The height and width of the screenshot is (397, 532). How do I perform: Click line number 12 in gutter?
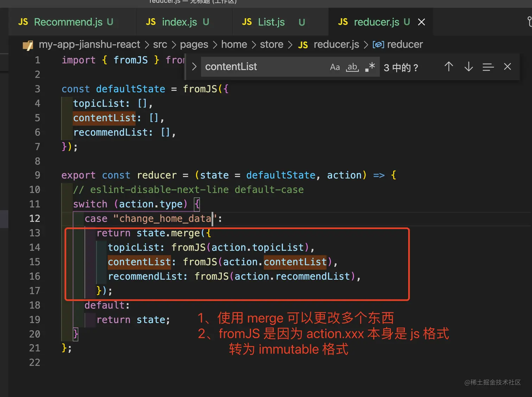click(x=34, y=218)
